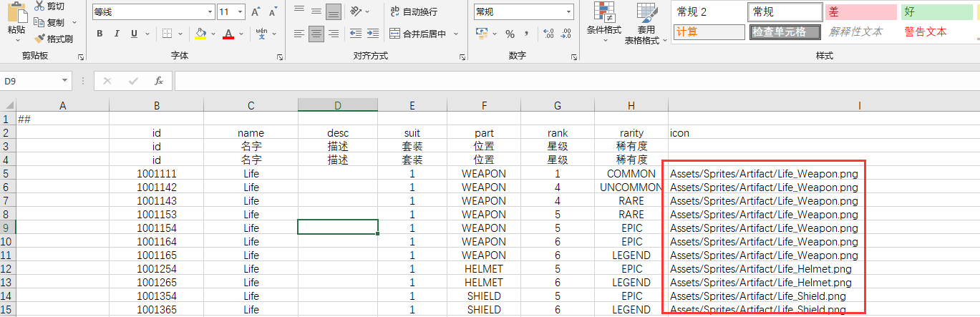Open Conditional Formatting (条件格式)
Image resolution: width=980 pixels, height=317 pixels.
click(603, 21)
